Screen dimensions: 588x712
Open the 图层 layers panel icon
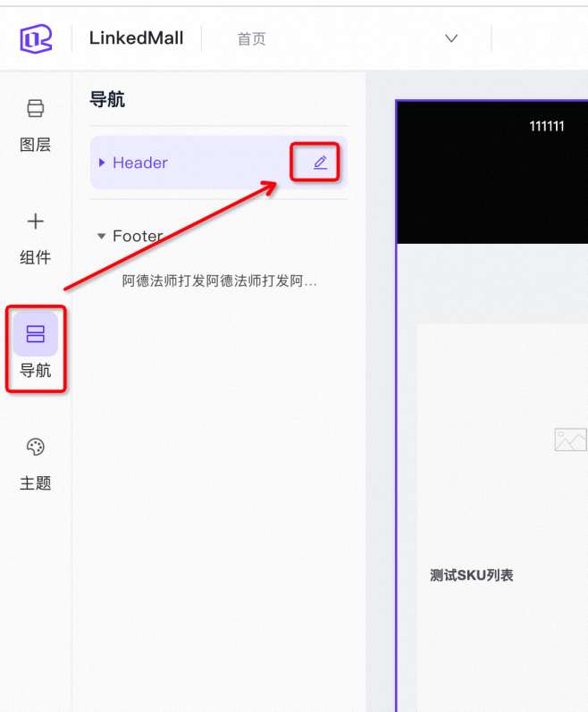[x=36, y=109]
